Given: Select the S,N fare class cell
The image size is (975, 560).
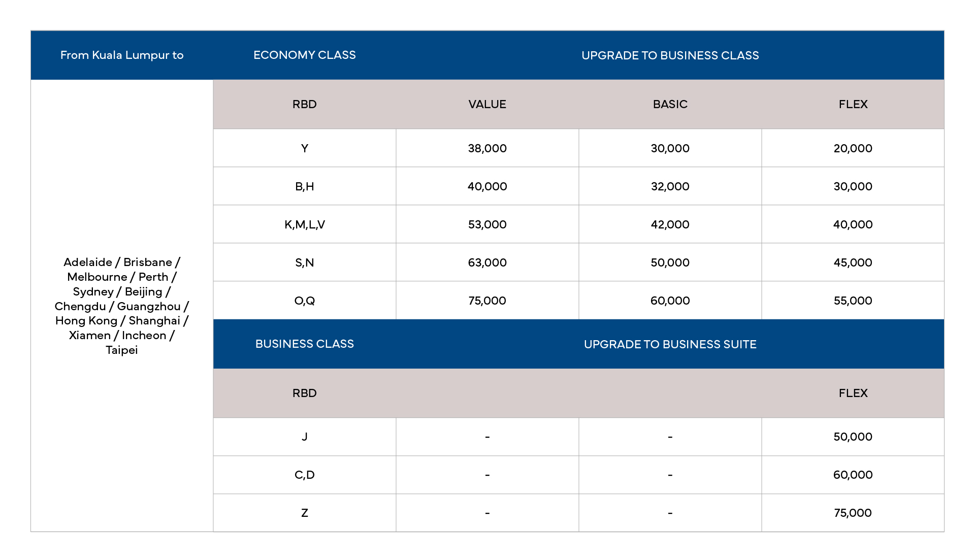Looking at the screenshot, I should coord(304,262).
